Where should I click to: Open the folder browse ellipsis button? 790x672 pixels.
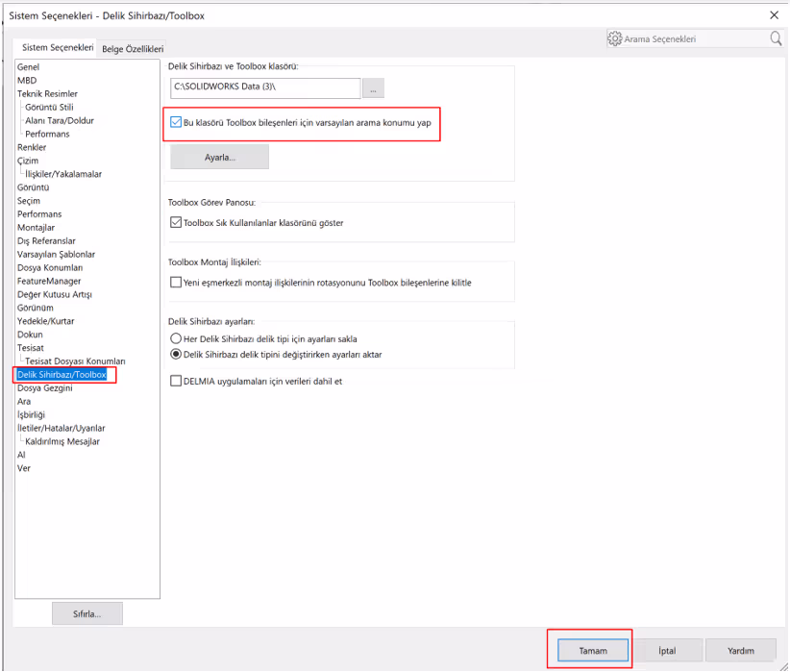(373, 88)
